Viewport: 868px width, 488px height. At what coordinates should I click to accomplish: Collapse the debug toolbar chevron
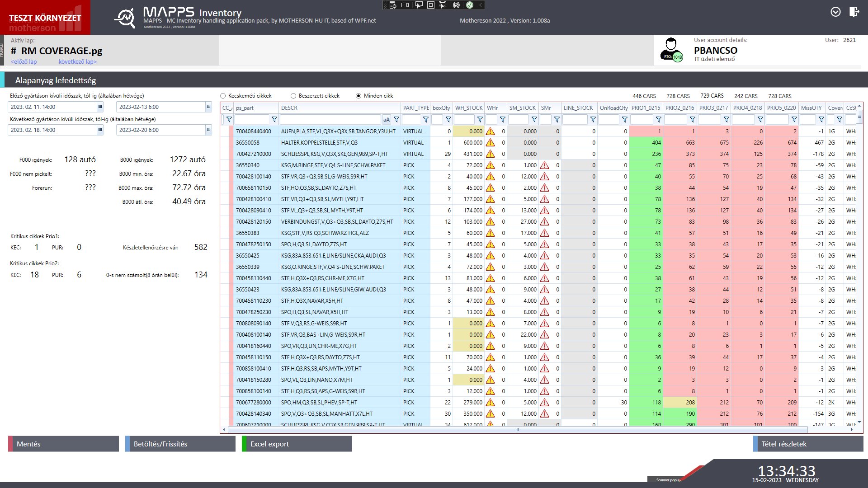click(481, 5)
